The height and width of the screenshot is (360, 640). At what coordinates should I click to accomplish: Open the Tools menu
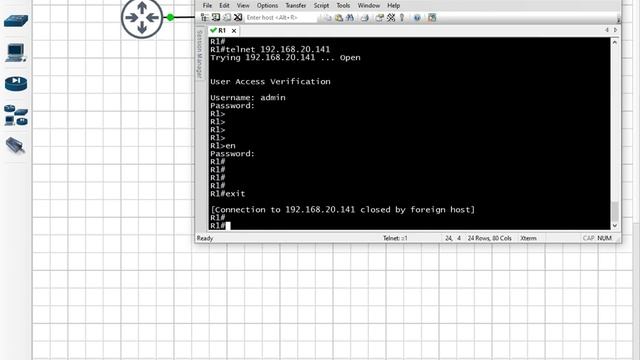tap(343, 5)
